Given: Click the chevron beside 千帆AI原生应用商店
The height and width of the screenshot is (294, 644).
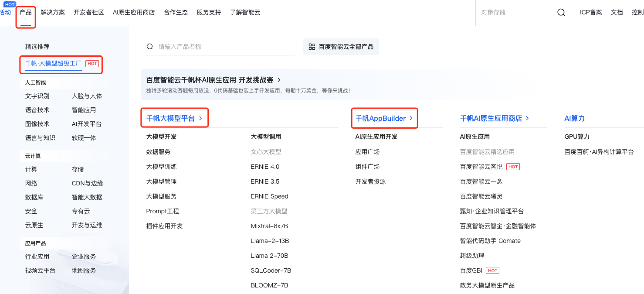Looking at the screenshot, I should (527, 118).
